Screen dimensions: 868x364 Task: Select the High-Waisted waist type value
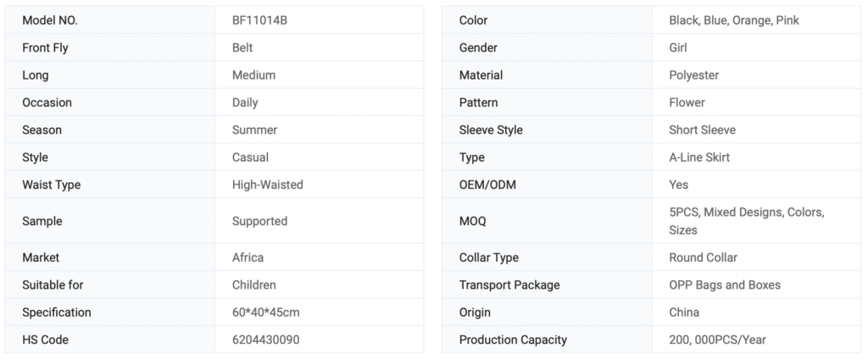point(267,185)
